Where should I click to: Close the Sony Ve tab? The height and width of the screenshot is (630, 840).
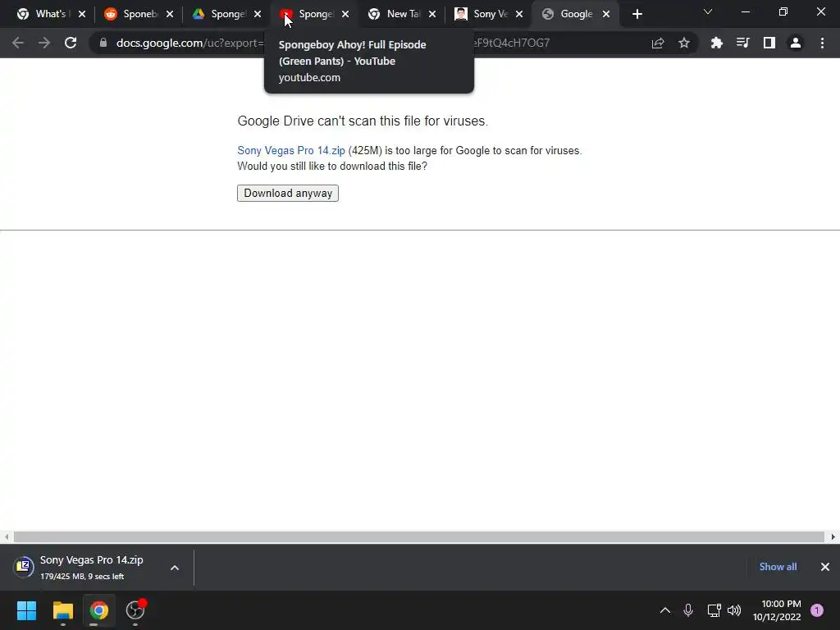[519, 15]
